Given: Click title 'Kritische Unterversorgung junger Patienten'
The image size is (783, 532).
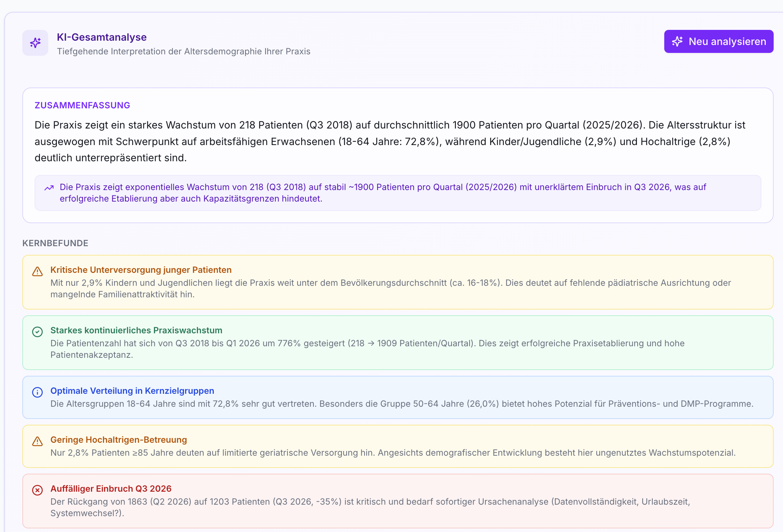Looking at the screenshot, I should pos(141,270).
